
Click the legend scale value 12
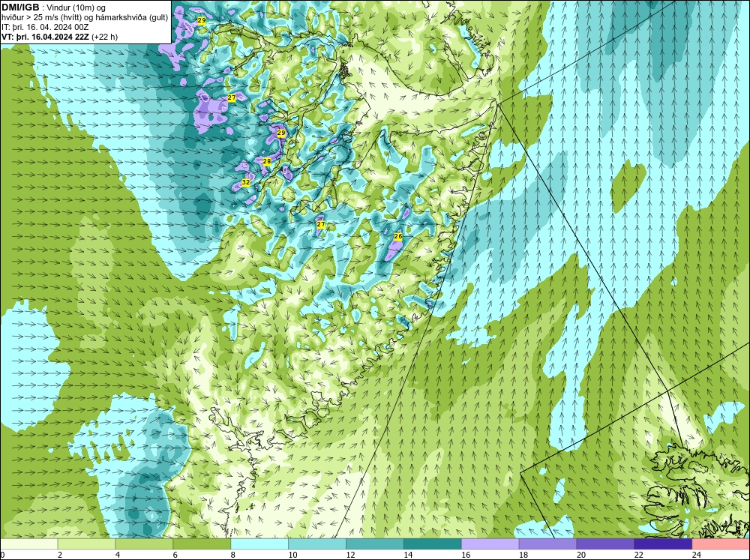pyautogui.click(x=350, y=555)
